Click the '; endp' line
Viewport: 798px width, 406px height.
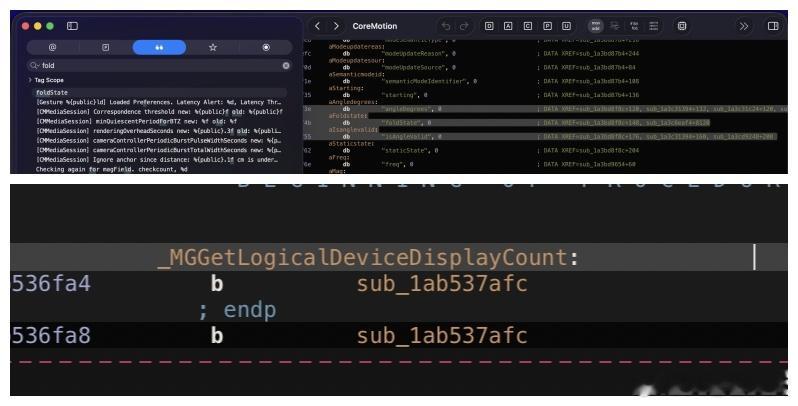tap(238, 310)
